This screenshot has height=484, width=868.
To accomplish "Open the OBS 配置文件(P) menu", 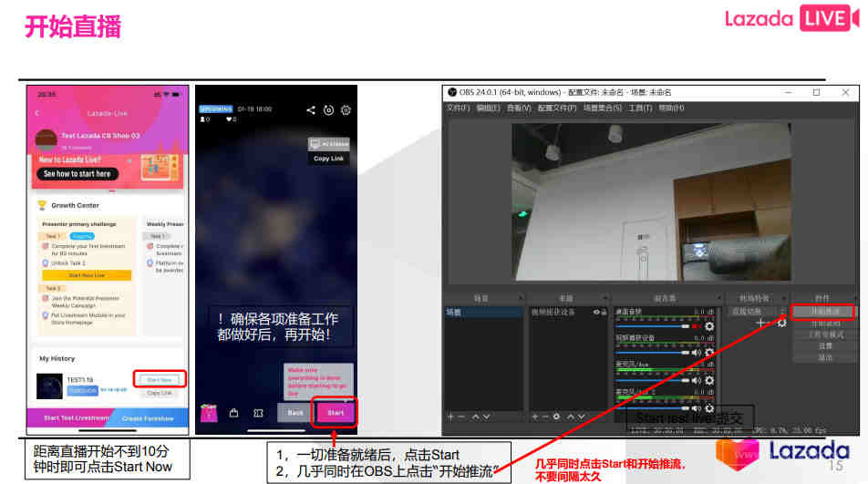I will click(x=557, y=108).
